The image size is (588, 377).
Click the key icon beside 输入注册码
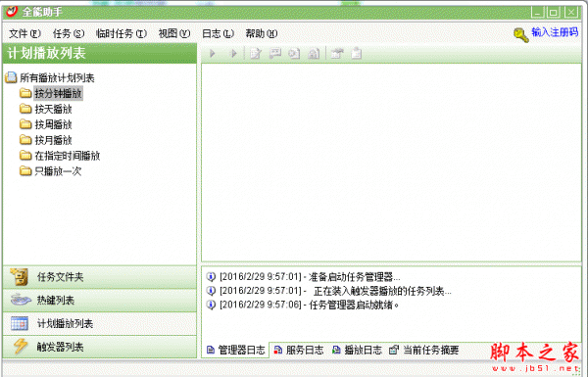coord(521,35)
